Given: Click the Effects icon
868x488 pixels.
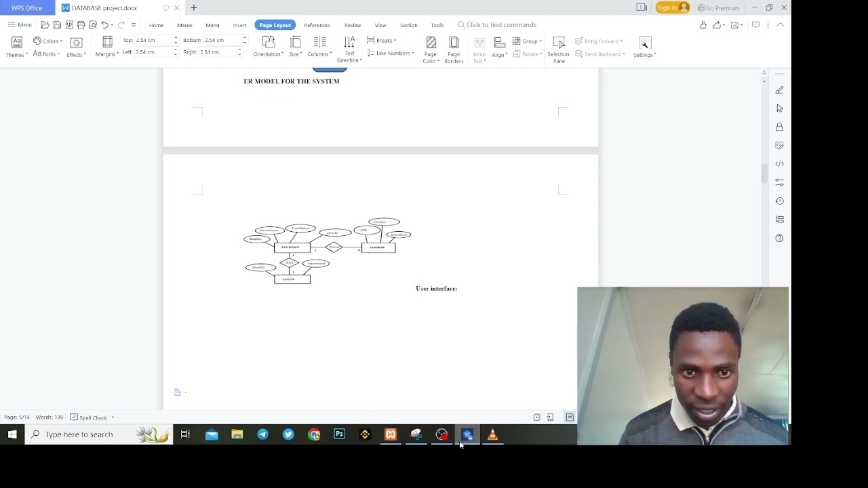Looking at the screenshot, I should click(76, 43).
